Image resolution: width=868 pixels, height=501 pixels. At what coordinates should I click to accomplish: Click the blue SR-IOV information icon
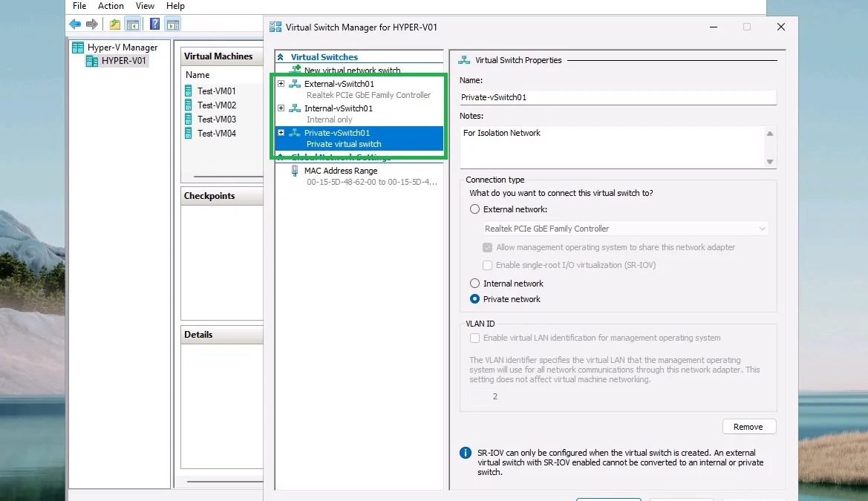pyautogui.click(x=466, y=453)
